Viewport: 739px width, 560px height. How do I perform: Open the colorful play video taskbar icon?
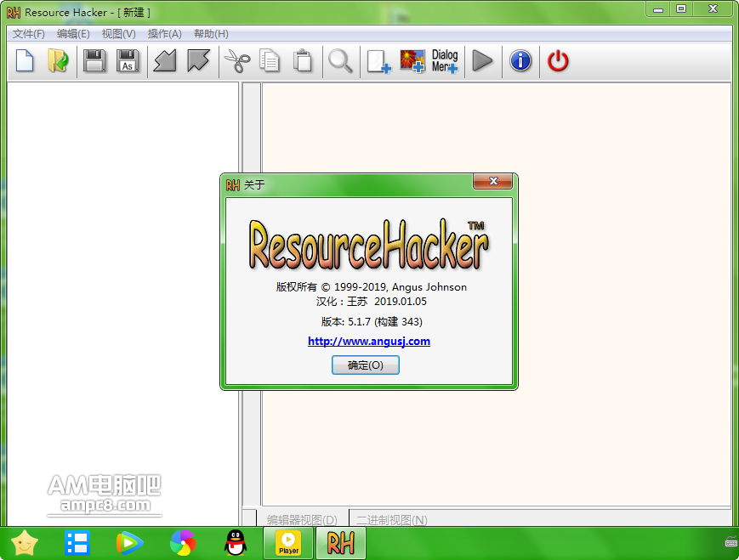[x=129, y=543]
